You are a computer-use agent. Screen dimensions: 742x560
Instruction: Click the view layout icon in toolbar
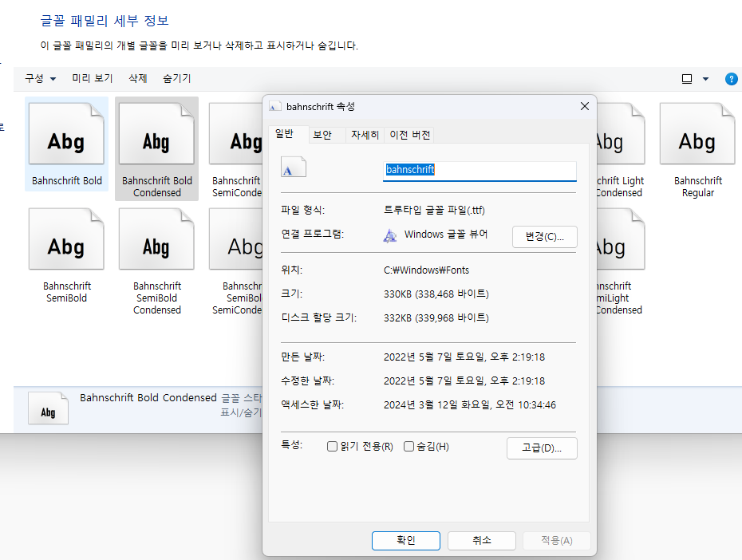point(687,79)
